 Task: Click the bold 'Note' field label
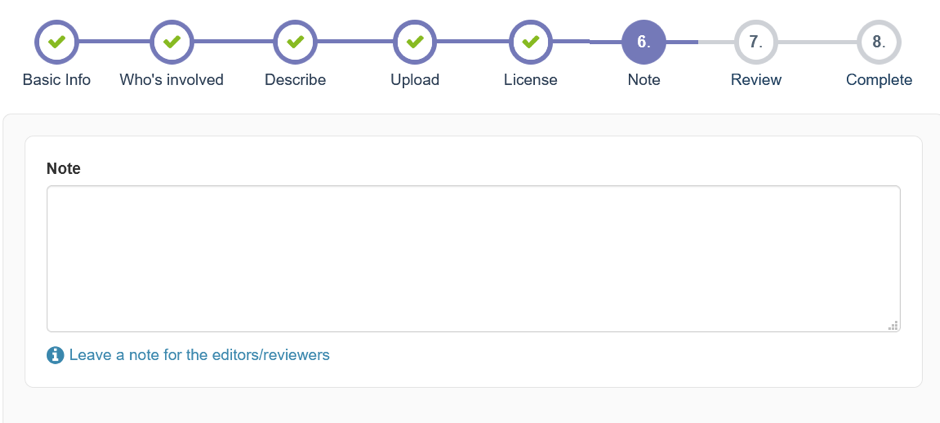click(64, 169)
